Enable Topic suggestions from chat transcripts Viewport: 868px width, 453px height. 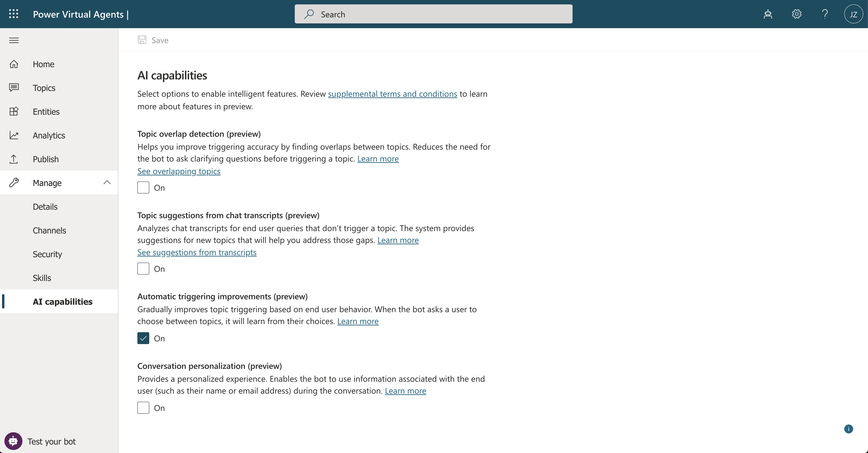click(x=143, y=269)
